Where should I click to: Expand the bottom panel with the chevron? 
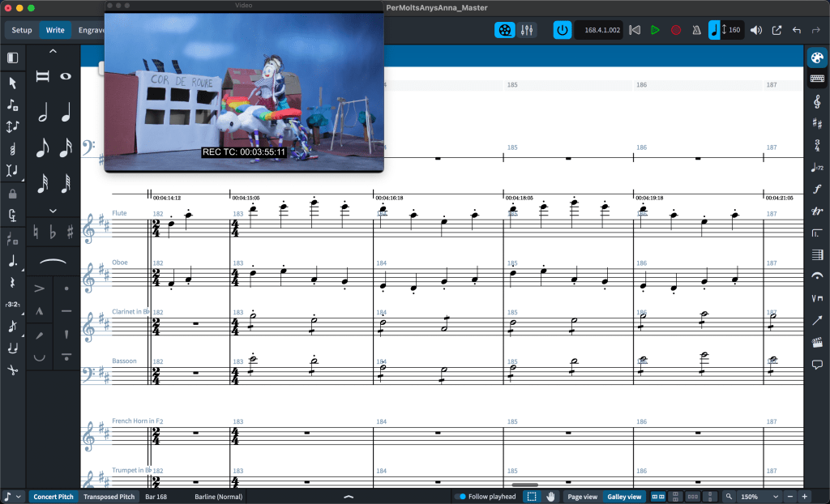(349, 497)
